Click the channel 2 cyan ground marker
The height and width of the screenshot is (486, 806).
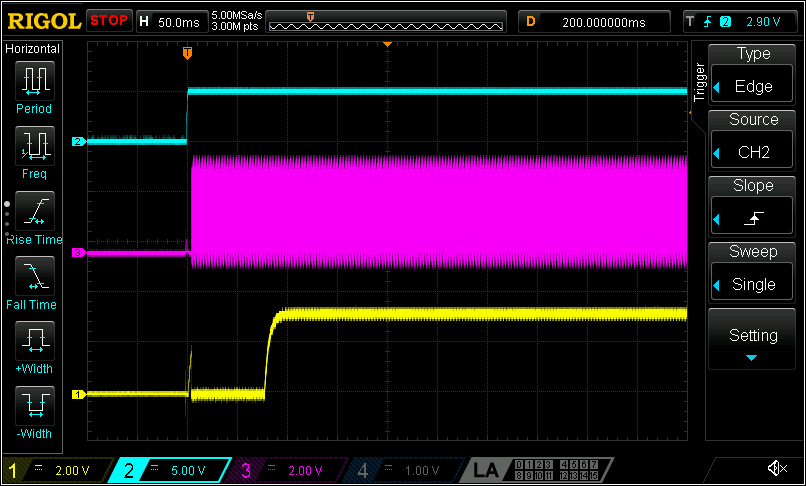78,141
